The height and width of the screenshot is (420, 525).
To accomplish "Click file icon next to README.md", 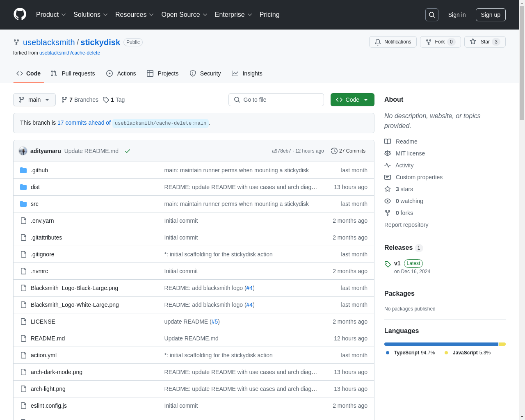I will click(23, 338).
